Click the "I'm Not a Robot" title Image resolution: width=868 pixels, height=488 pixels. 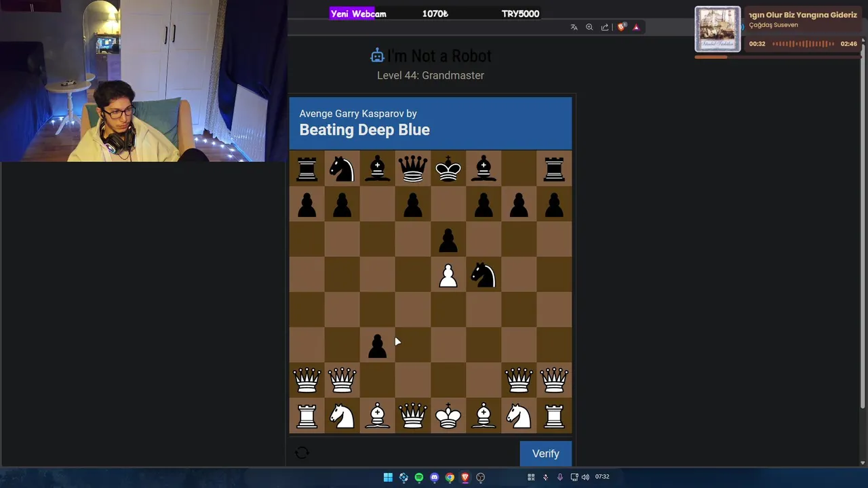click(439, 56)
